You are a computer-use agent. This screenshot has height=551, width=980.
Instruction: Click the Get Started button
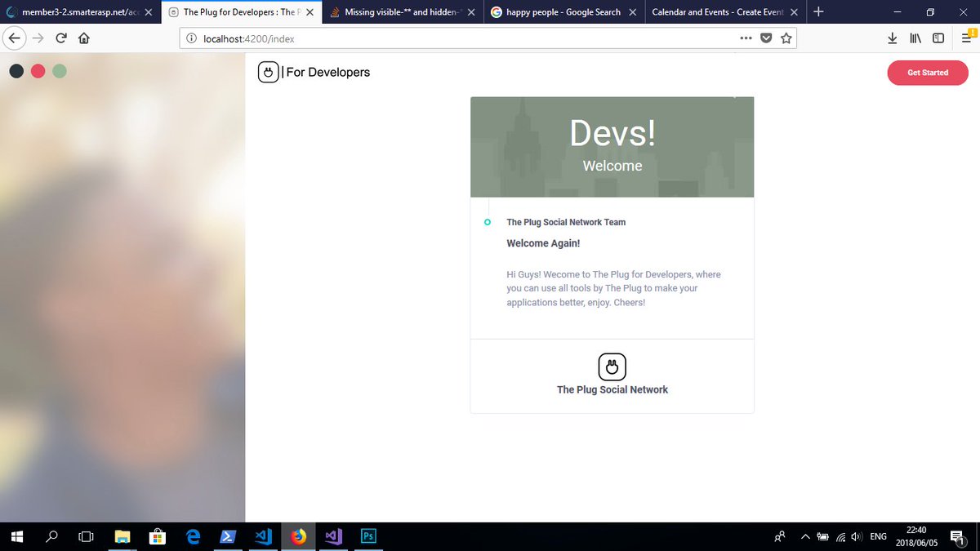928,73
